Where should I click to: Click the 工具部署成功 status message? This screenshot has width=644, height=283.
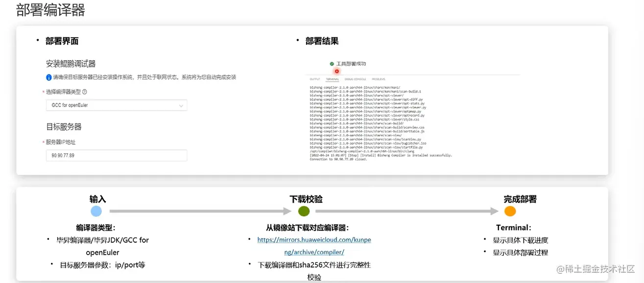pos(351,64)
